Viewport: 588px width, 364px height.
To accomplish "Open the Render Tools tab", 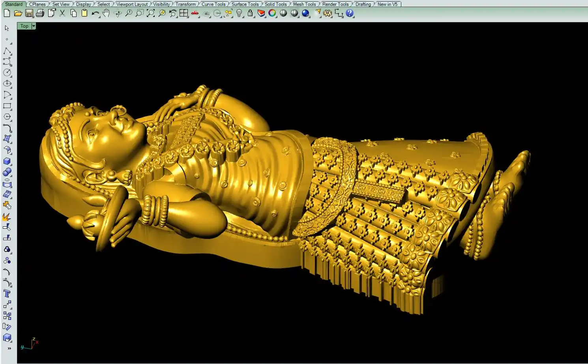I will [335, 4].
